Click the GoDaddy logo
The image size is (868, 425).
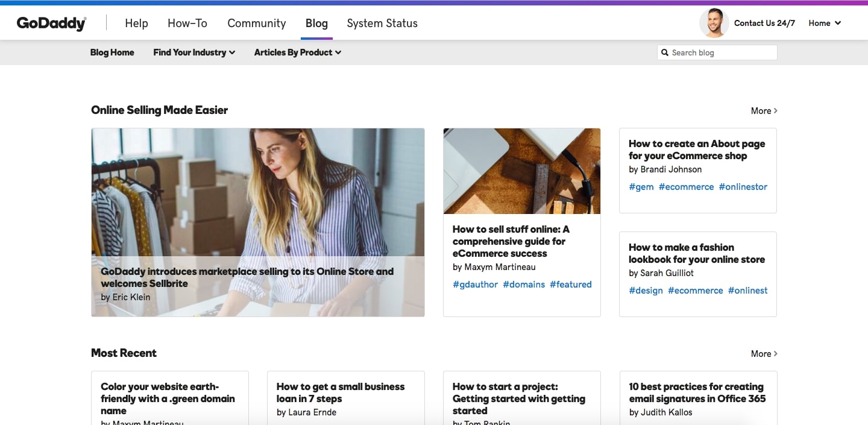point(51,24)
